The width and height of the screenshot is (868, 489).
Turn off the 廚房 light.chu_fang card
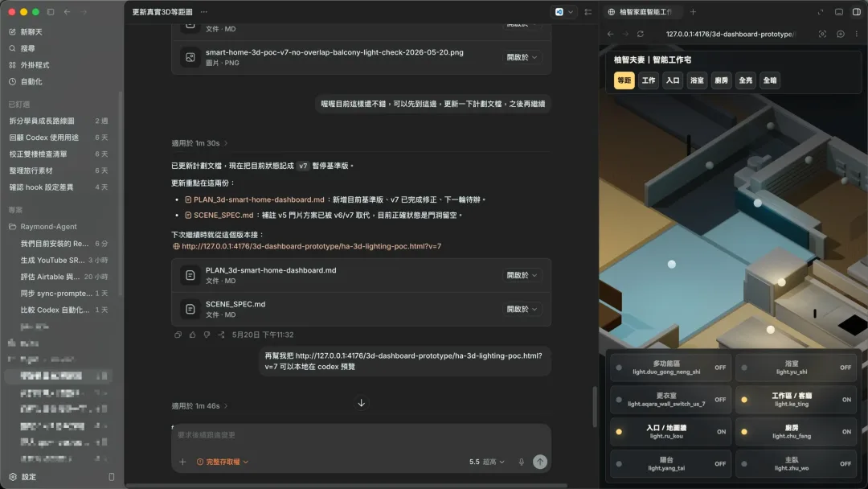[x=796, y=432]
